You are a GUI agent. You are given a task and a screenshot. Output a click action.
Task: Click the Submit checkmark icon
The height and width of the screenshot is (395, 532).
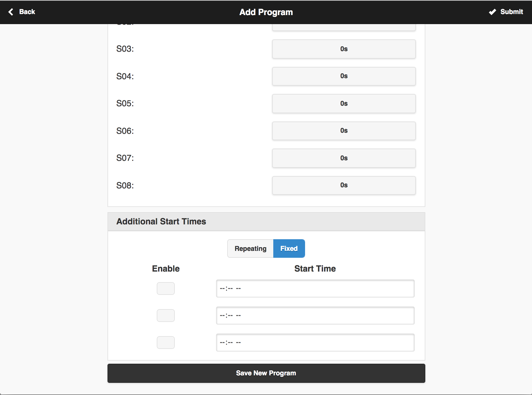pos(492,12)
